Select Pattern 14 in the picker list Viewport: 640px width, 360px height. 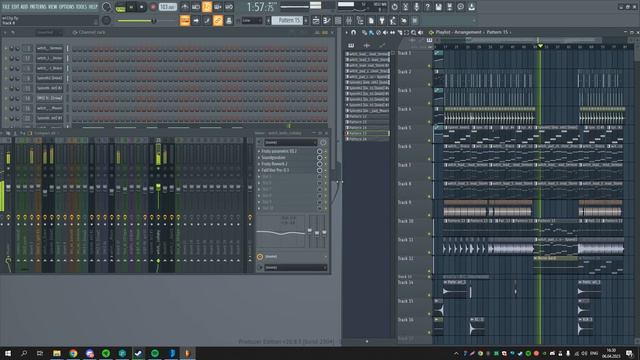click(x=367, y=128)
